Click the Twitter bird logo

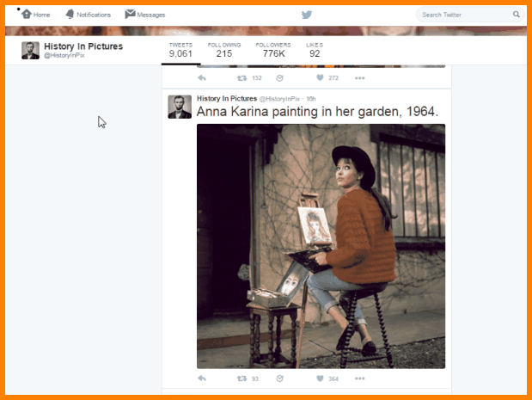coord(307,15)
